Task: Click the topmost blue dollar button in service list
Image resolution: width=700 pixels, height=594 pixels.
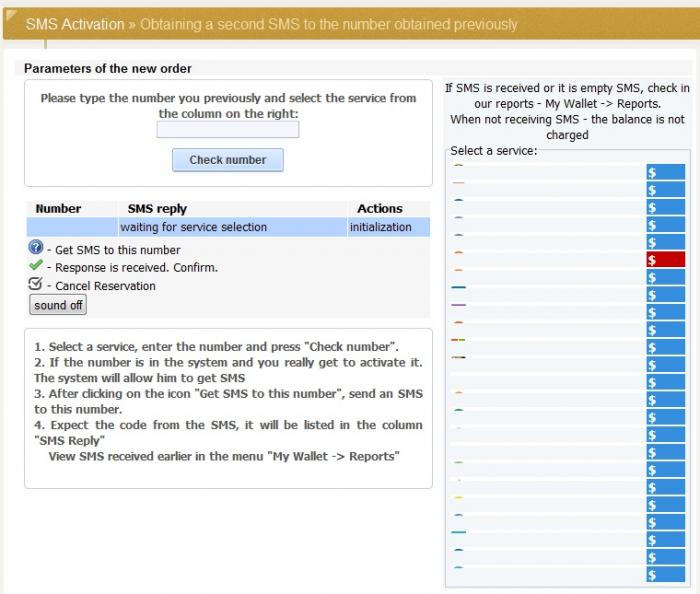Action: [665, 172]
